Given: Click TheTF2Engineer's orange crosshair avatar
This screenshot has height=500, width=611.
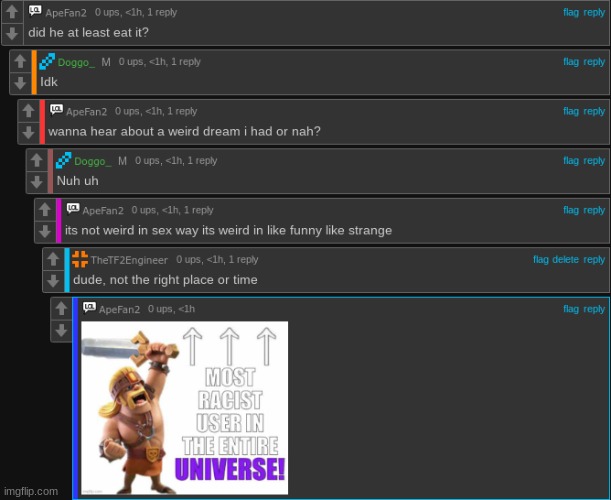Looking at the screenshot, I should pos(80,259).
